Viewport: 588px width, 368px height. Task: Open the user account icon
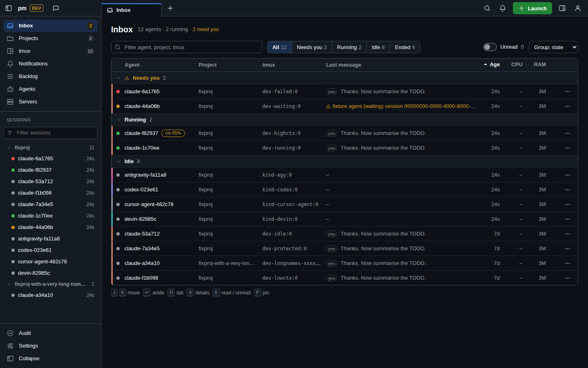tap(578, 8)
